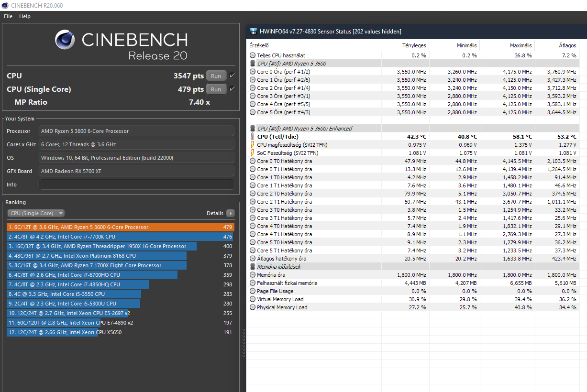Click the SoC Feszültség voltage bolt icon

coord(253,153)
